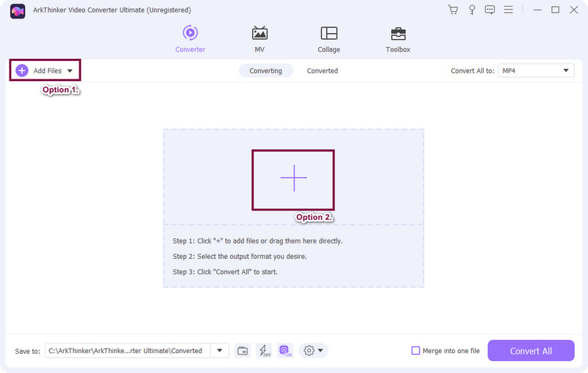Open the shopping cart purchase icon
Screen dimensions: 588x373
(453, 10)
